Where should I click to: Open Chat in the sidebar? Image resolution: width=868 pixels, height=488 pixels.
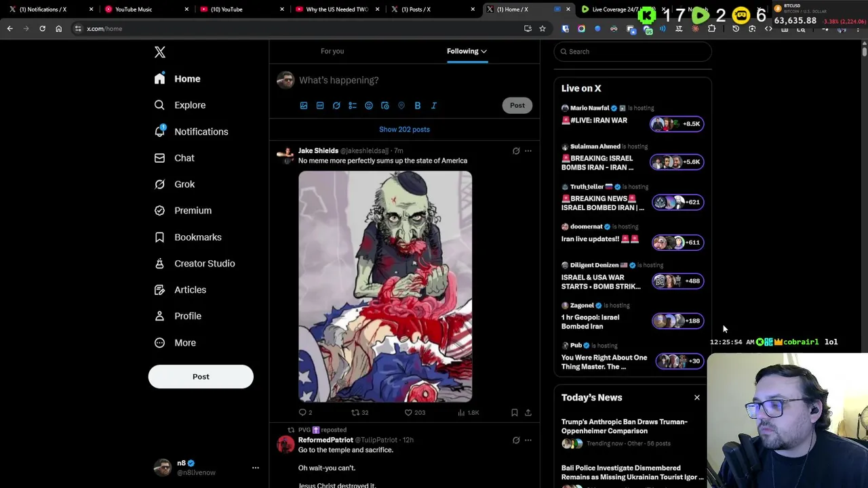(x=174, y=158)
